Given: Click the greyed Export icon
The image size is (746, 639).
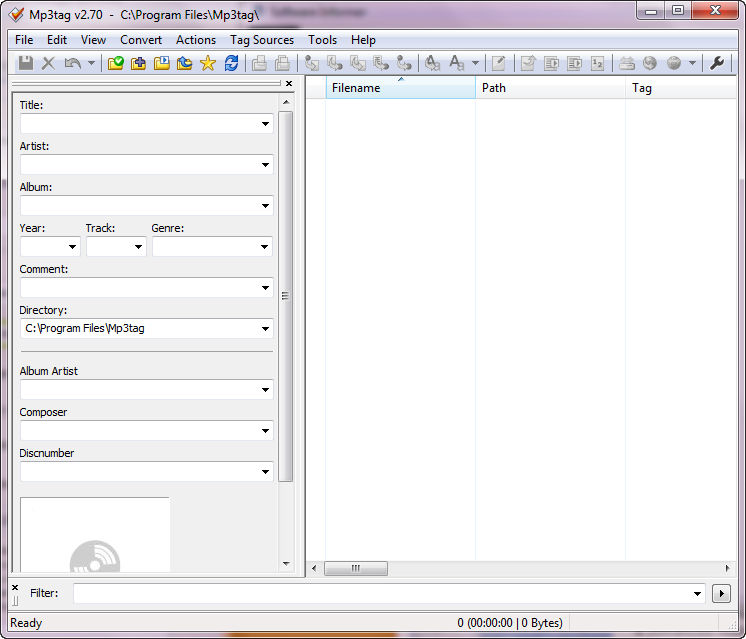Looking at the screenshot, I should point(528,63).
